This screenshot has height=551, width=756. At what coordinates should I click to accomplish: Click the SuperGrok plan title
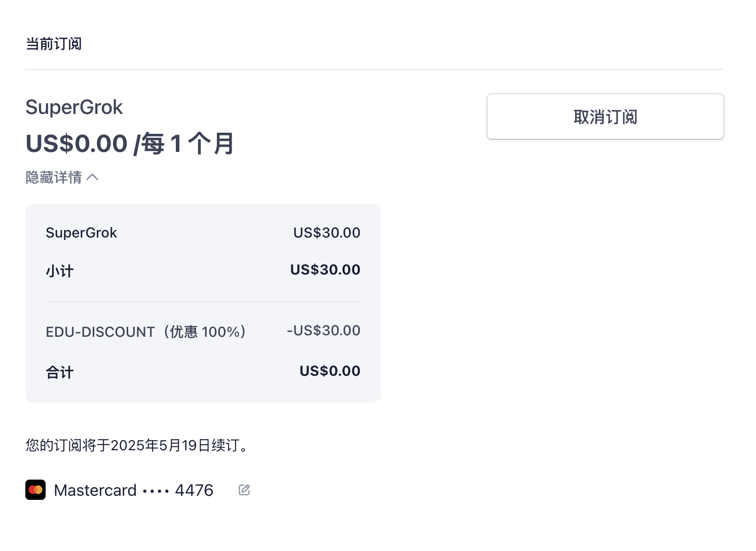74,107
